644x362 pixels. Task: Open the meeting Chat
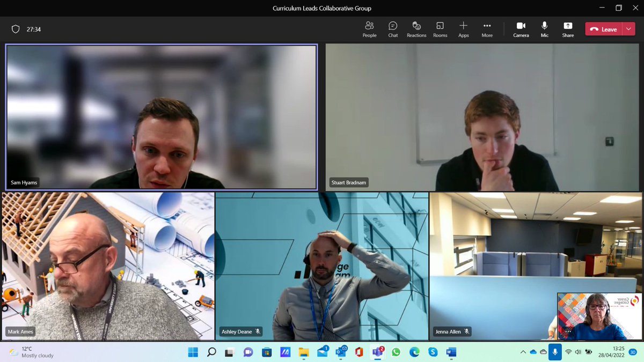(x=393, y=29)
